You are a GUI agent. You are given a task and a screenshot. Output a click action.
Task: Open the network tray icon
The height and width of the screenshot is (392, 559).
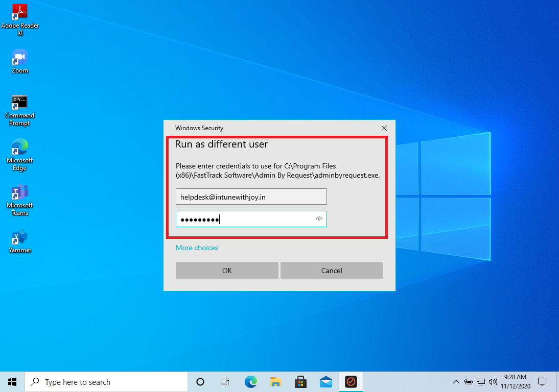[481, 382]
